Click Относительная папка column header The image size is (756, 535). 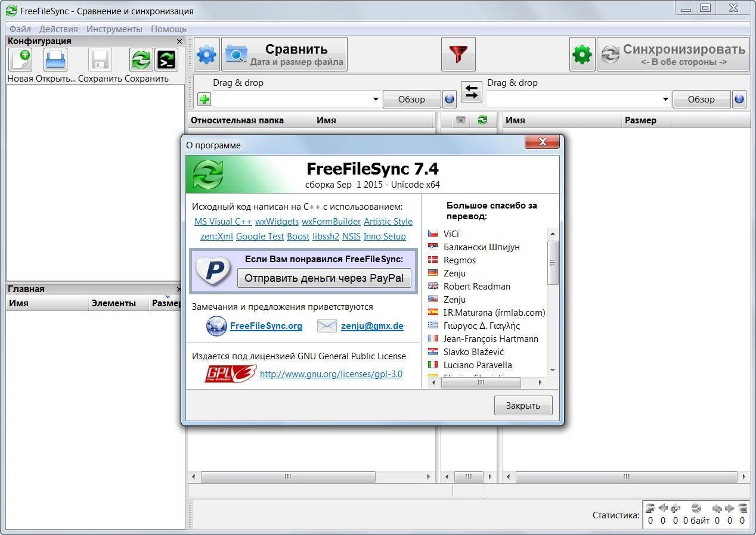click(x=250, y=120)
